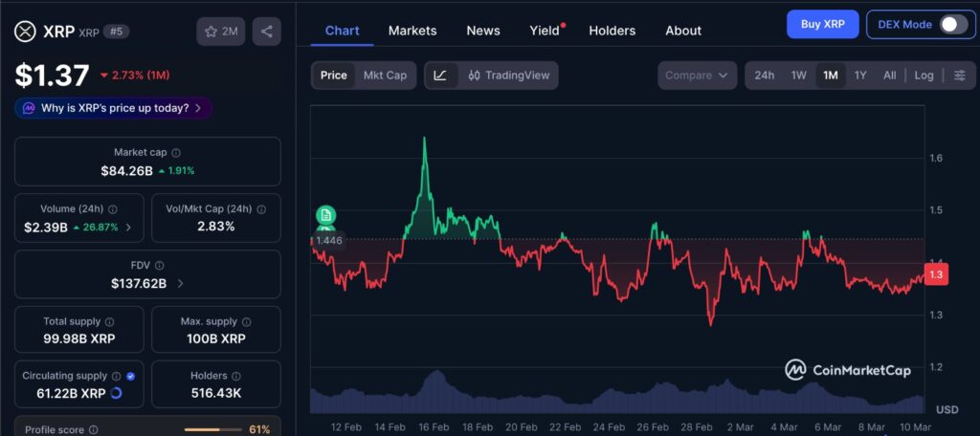
Task: Click the 100B XRP max supply value
Action: click(216, 339)
